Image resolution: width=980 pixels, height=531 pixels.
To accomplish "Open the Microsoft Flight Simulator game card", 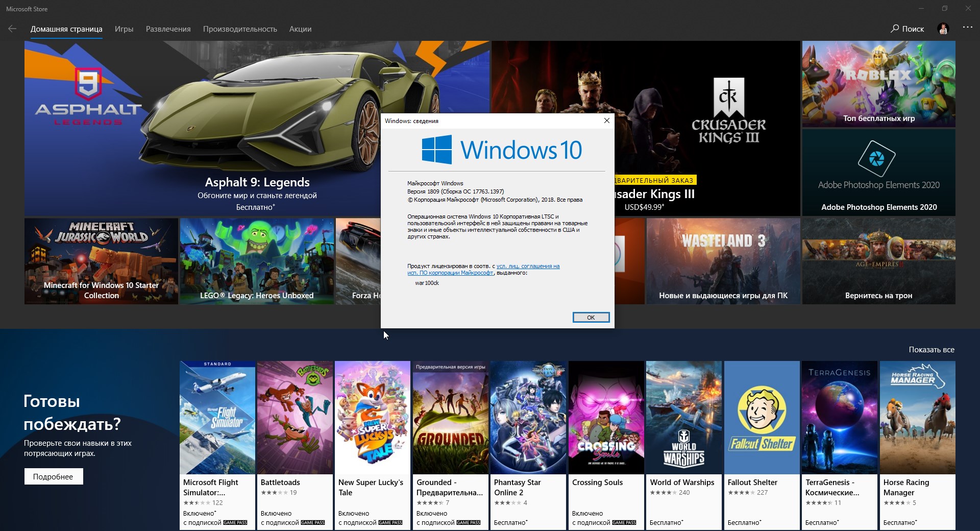I will 217,445.
